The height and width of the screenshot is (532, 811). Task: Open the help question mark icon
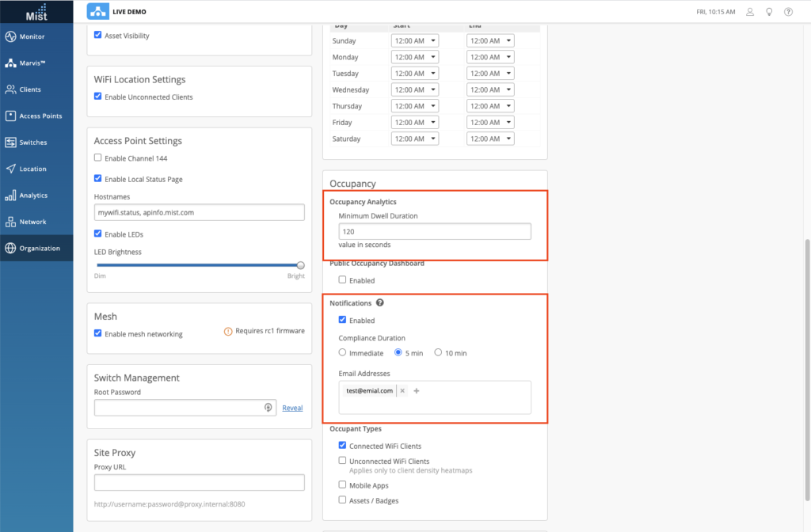788,12
